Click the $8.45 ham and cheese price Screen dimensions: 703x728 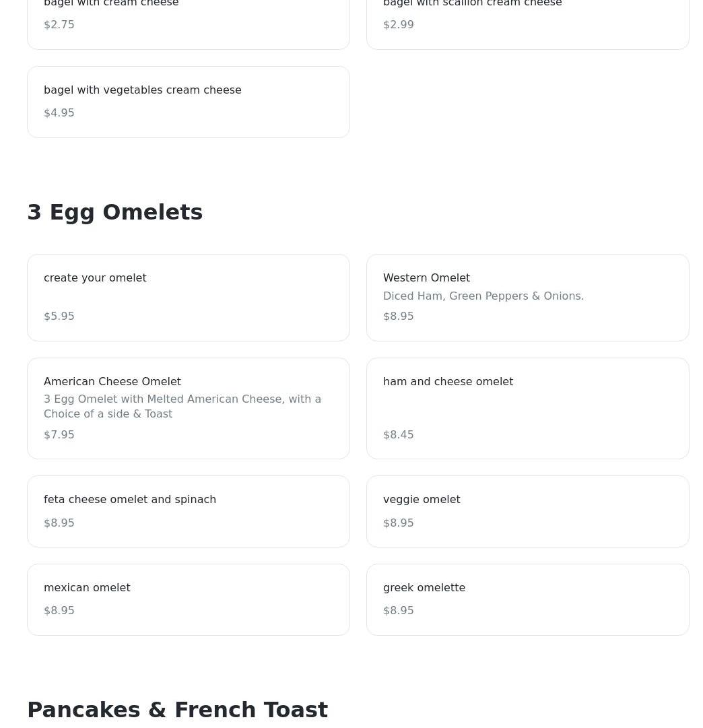(399, 435)
